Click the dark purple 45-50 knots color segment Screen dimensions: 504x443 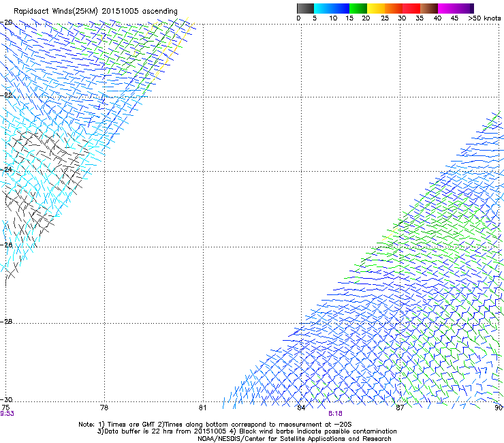pos(464,8)
